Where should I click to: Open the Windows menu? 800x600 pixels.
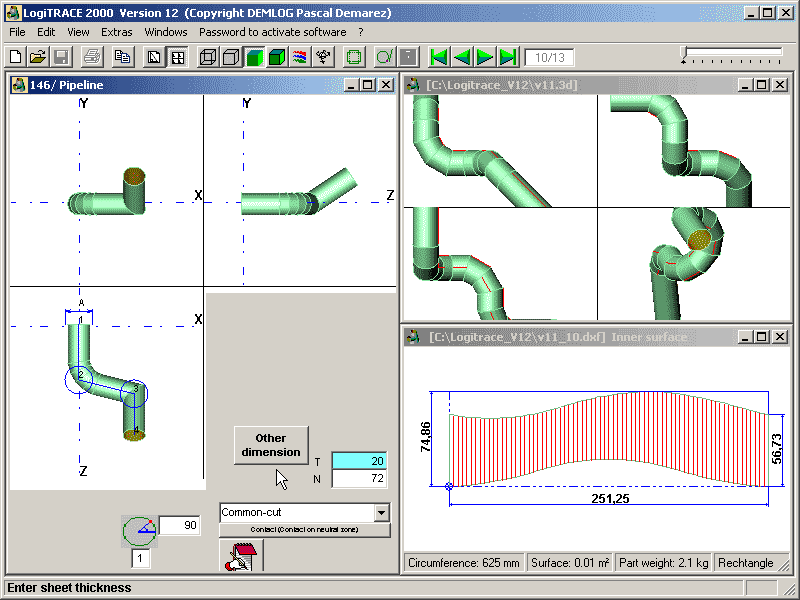coord(166,32)
